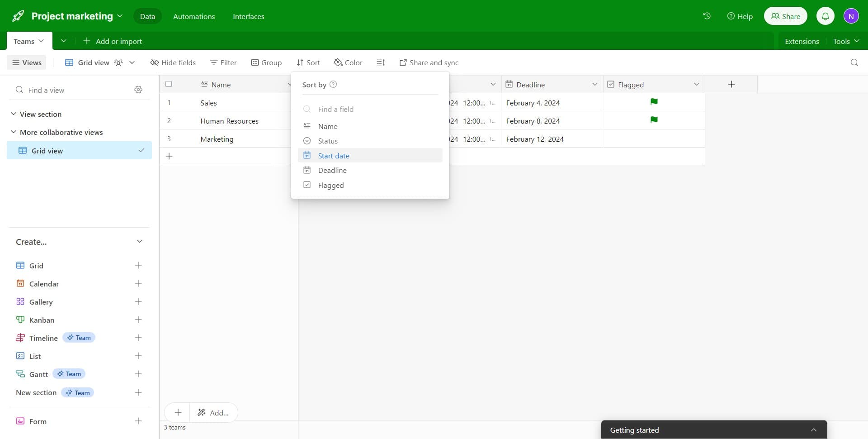The height and width of the screenshot is (439, 868).
Task: Add a new field with plus icon
Action: 731,85
